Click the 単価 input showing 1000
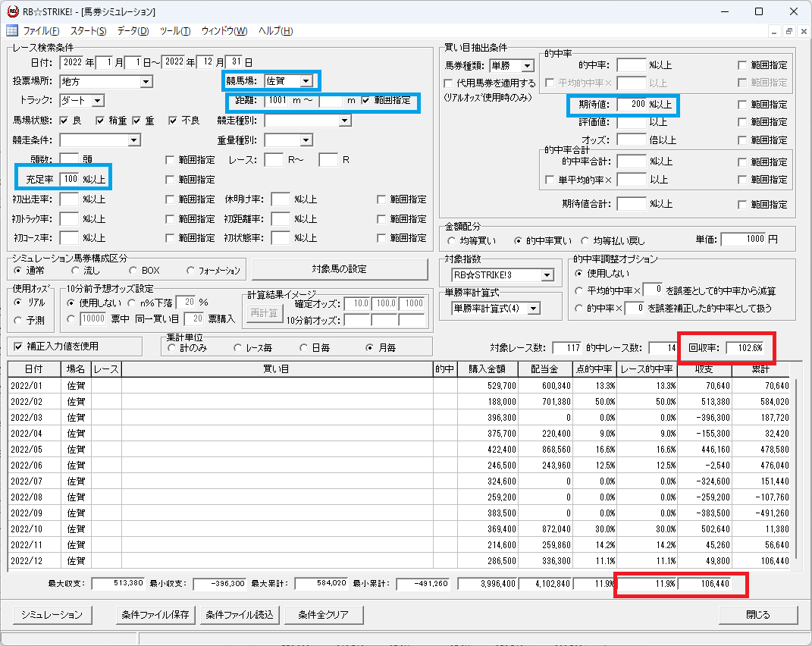Viewport: 812px width, 646px height. [x=743, y=240]
